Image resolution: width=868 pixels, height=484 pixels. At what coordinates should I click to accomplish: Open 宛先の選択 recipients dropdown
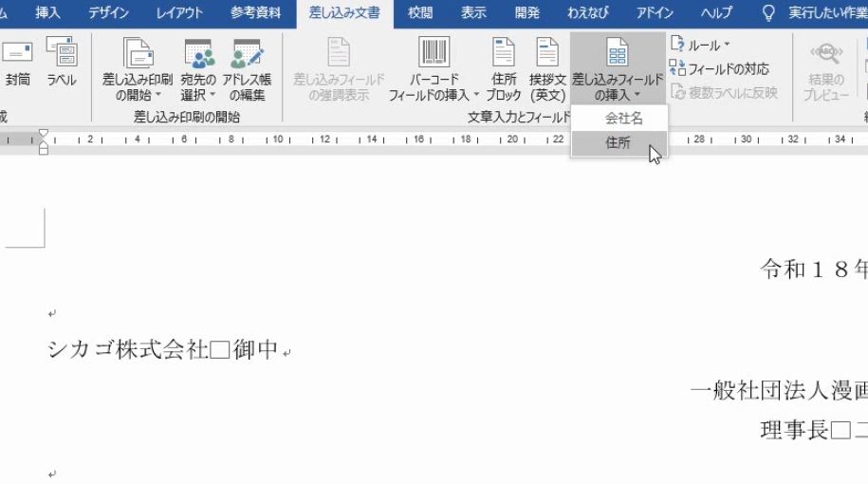click(198, 69)
